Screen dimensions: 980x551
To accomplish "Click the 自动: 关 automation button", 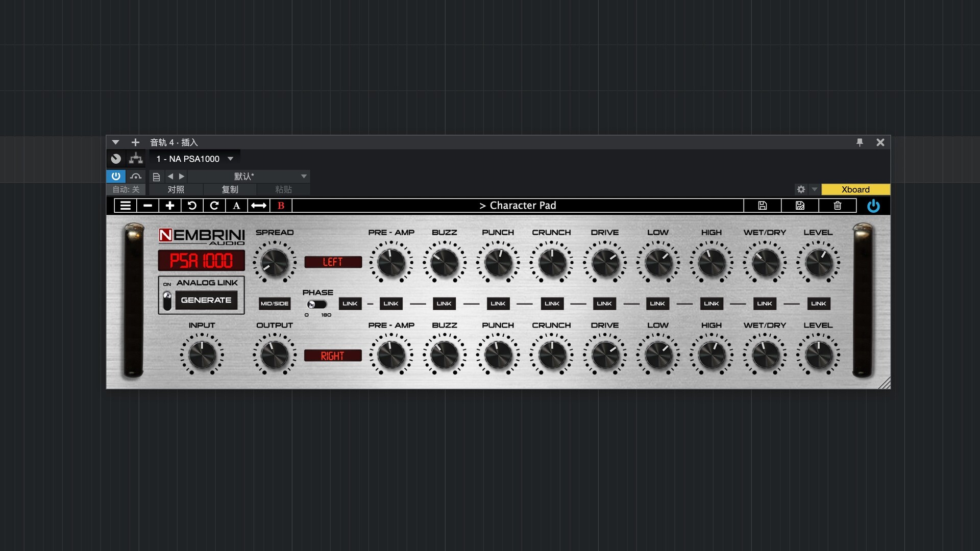I will [x=126, y=189].
